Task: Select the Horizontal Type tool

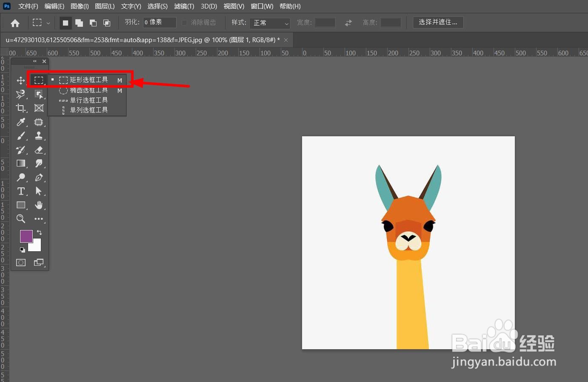Action: (20, 191)
